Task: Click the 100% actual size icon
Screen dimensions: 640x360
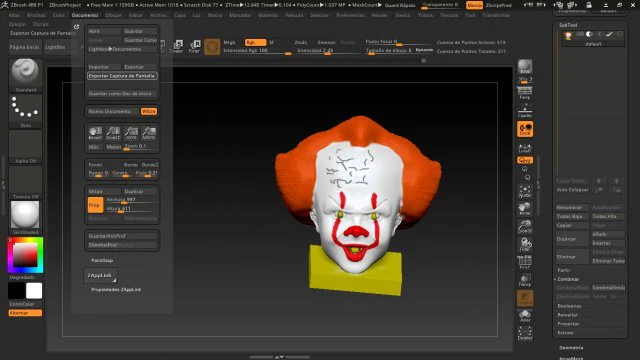Action: point(131,133)
